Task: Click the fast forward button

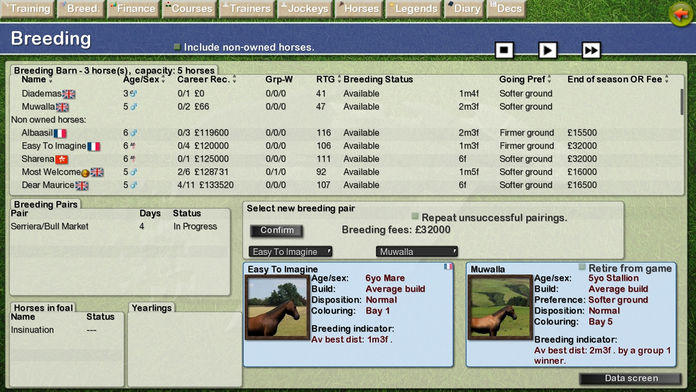Action: point(591,50)
